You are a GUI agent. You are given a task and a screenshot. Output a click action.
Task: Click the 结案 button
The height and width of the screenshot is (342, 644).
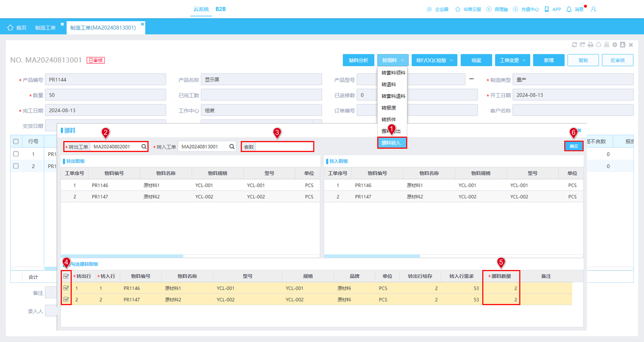(476, 60)
